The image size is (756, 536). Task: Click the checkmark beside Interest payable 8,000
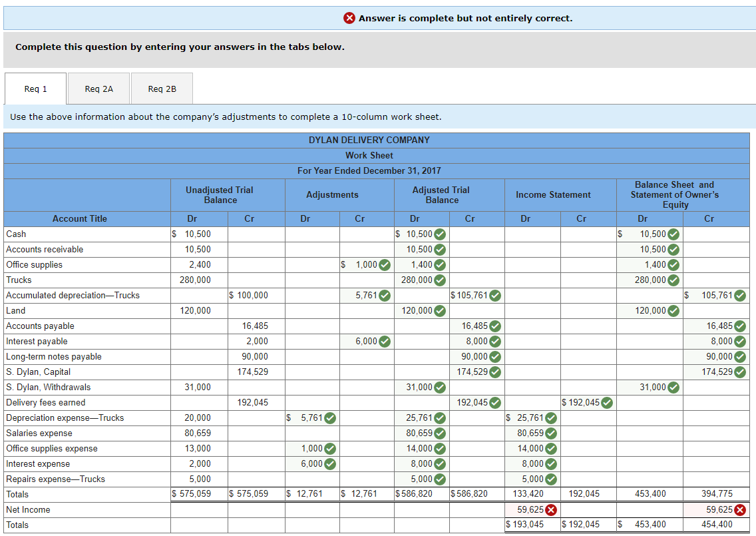(495, 341)
